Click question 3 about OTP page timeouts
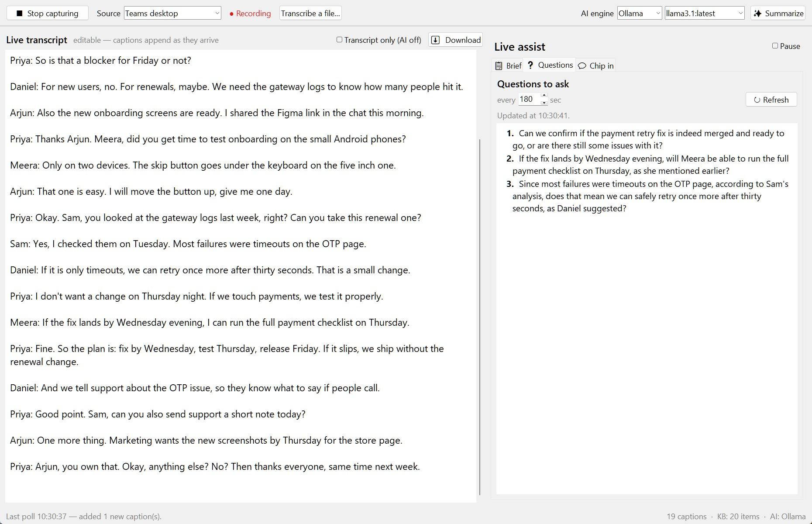The width and height of the screenshot is (812, 524). click(648, 196)
